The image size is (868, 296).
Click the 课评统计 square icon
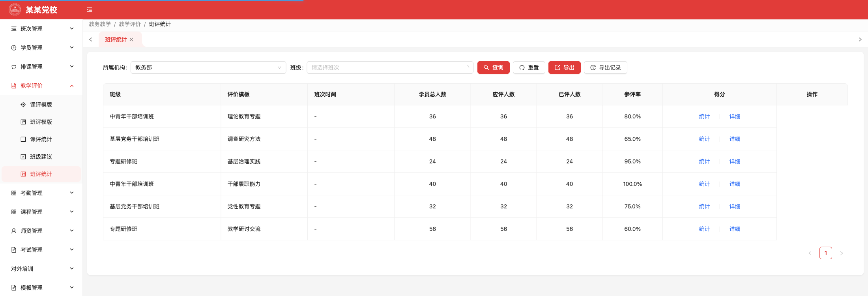(x=23, y=139)
